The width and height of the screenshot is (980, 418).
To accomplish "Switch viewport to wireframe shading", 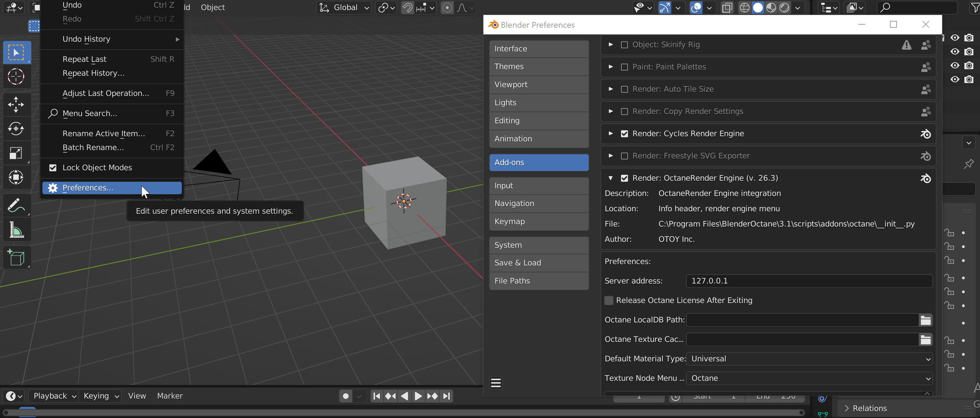I will tap(744, 7).
